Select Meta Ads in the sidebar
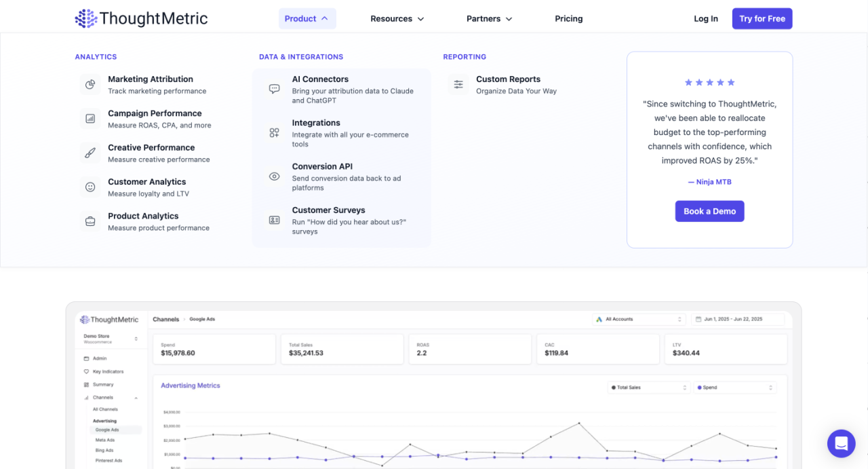This screenshot has width=868, height=469. [x=104, y=440]
